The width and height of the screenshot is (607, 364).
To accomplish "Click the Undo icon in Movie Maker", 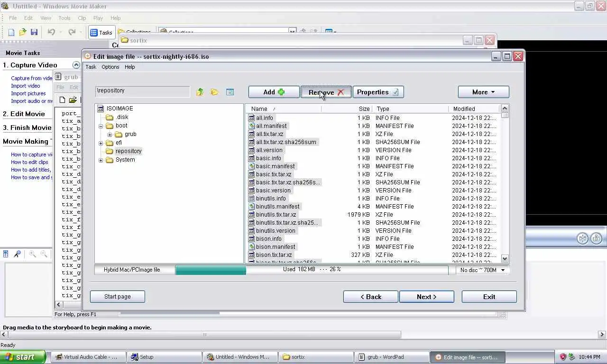I will tap(51, 32).
